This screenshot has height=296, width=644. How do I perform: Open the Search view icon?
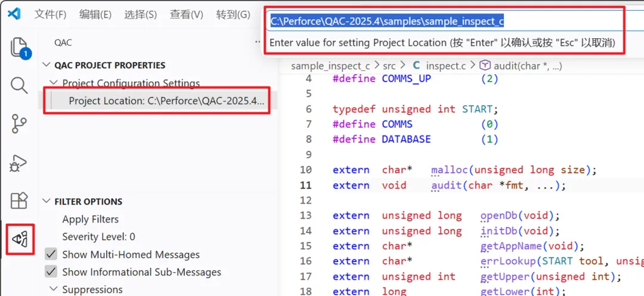tap(19, 85)
